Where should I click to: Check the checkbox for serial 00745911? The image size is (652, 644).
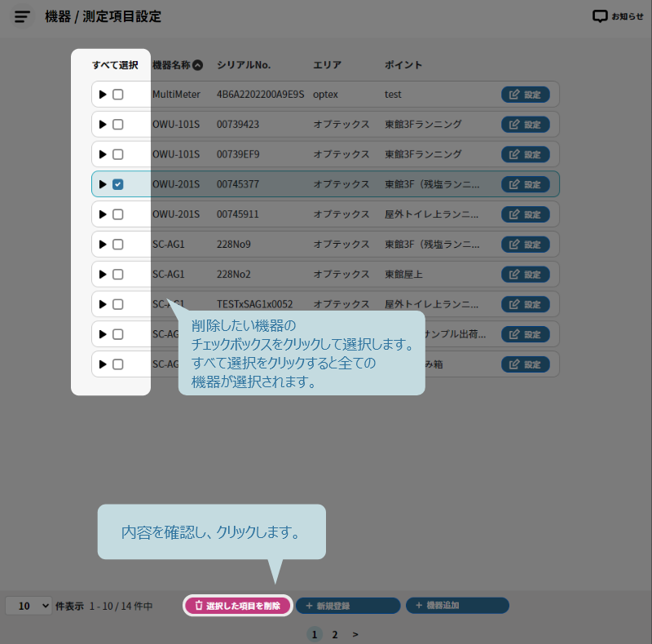(118, 214)
